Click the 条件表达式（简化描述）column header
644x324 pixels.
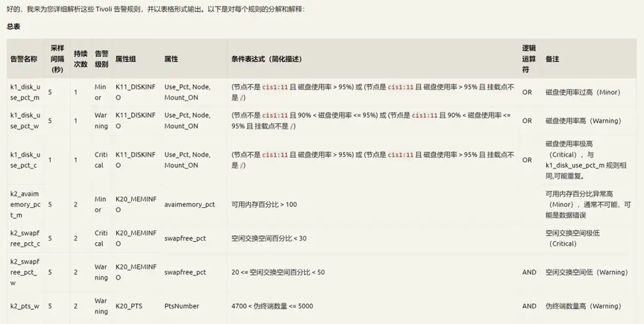pyautogui.click(x=267, y=59)
